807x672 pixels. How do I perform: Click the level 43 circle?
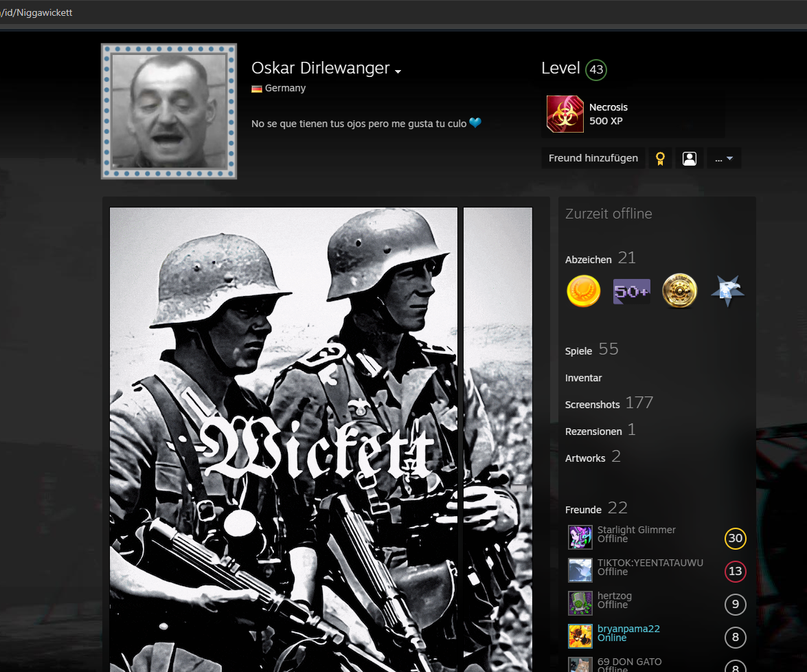click(x=596, y=70)
